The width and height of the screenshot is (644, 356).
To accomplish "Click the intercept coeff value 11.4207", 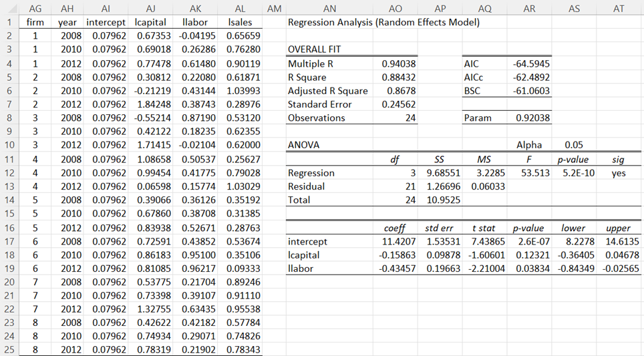I will [x=399, y=241].
